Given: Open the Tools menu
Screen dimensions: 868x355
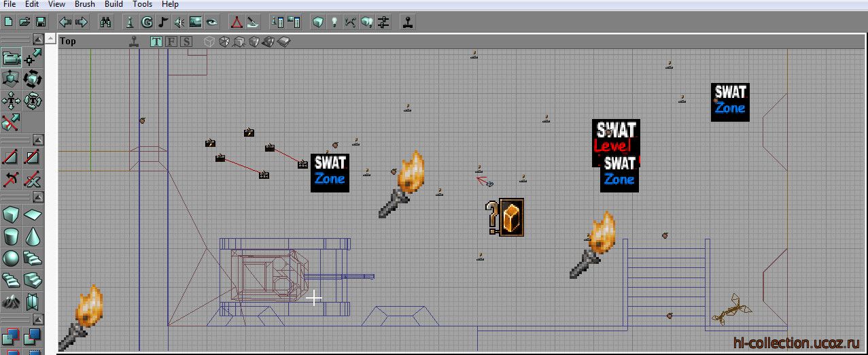Looking at the screenshot, I should 142,4.
